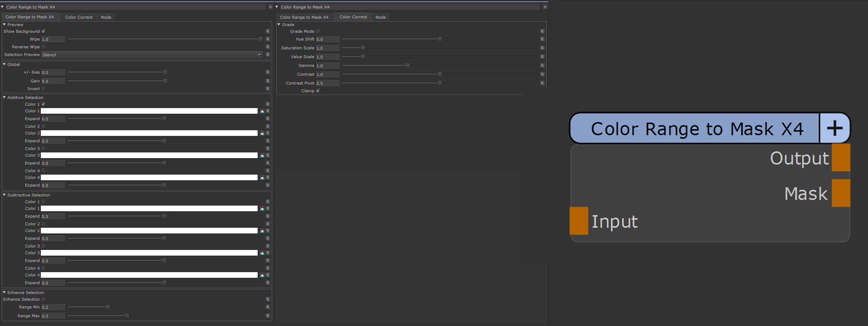The height and width of the screenshot is (326, 868).
Task: Open color picker for Additive Color 3
Action: pyautogui.click(x=262, y=155)
